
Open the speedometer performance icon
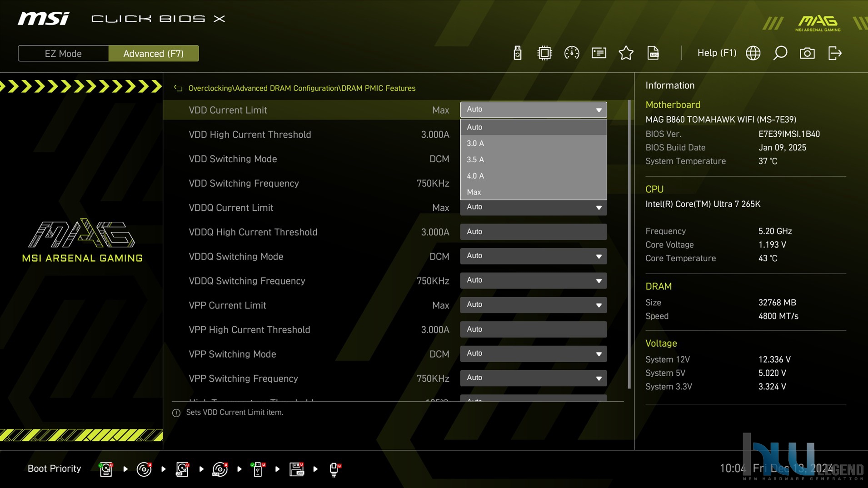coord(572,53)
